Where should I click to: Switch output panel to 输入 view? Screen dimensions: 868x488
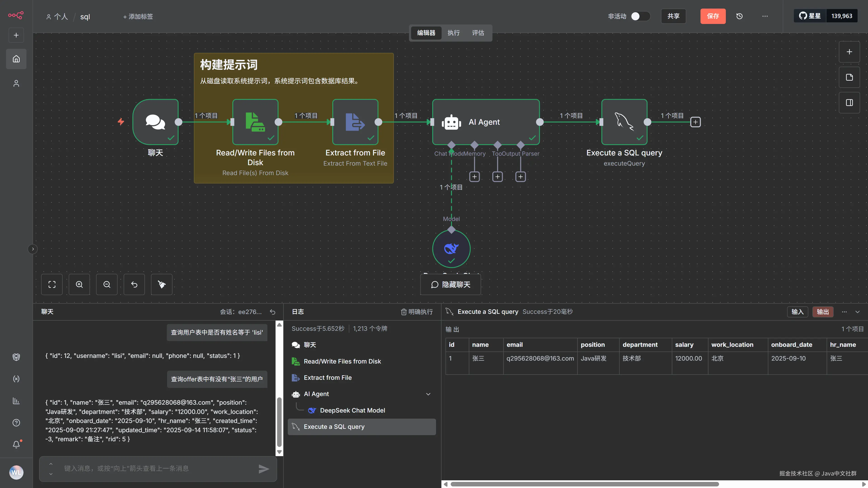click(x=797, y=312)
